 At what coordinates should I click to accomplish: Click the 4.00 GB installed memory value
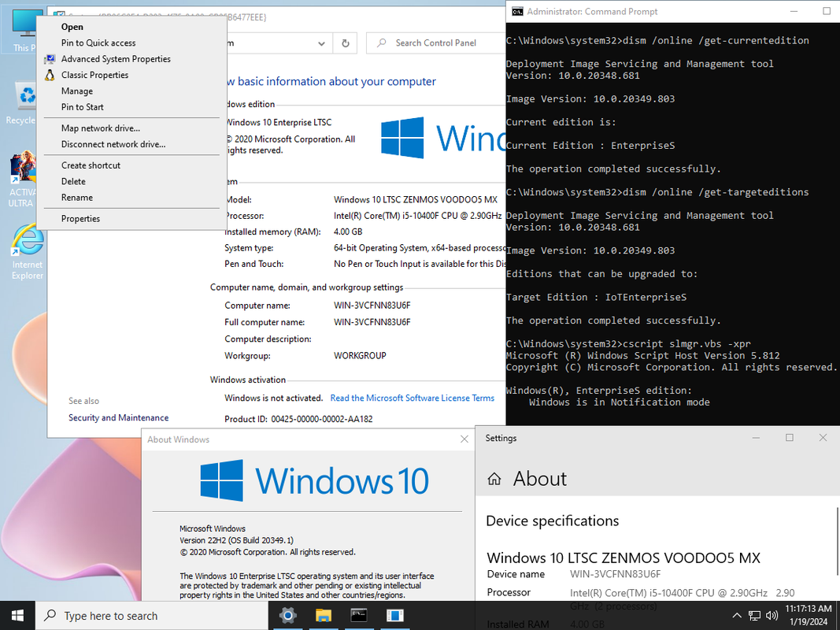tap(348, 232)
